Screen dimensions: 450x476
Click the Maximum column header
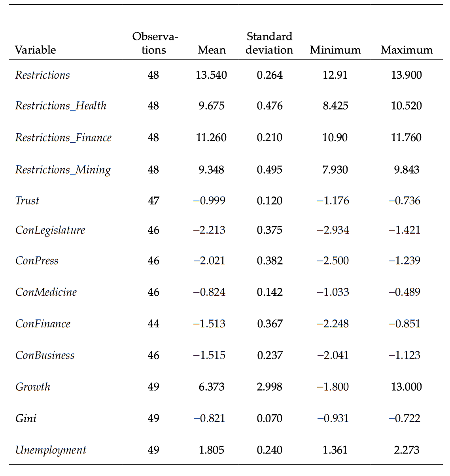pos(407,50)
